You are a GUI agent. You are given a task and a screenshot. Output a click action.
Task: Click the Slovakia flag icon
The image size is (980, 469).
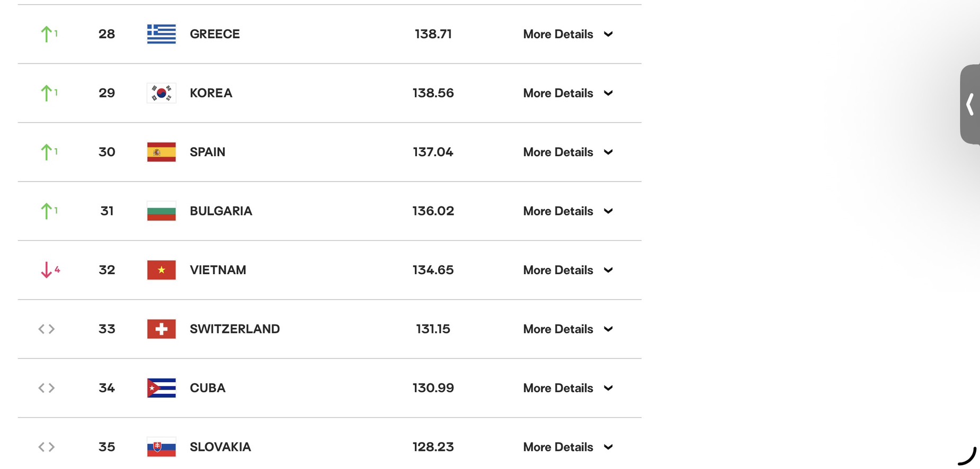click(x=161, y=447)
